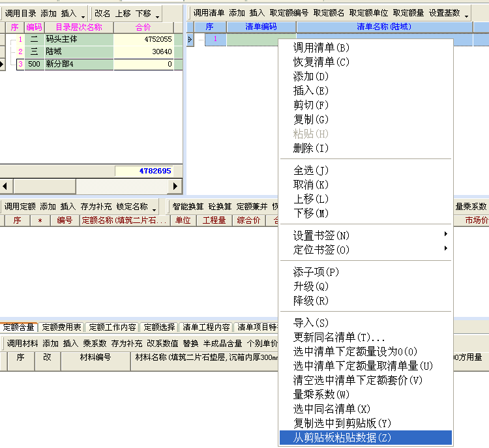The height and width of the screenshot is (448, 489).
Task: Switch to the 定额费用表 tab
Action: (x=62, y=327)
